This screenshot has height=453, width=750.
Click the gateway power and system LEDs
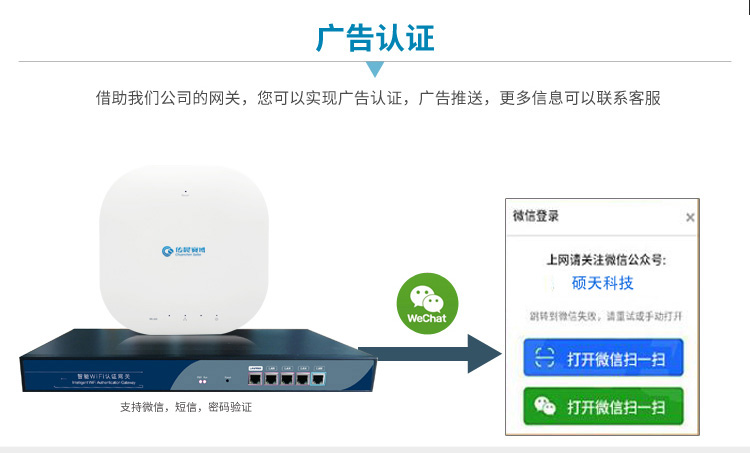pos(202,381)
